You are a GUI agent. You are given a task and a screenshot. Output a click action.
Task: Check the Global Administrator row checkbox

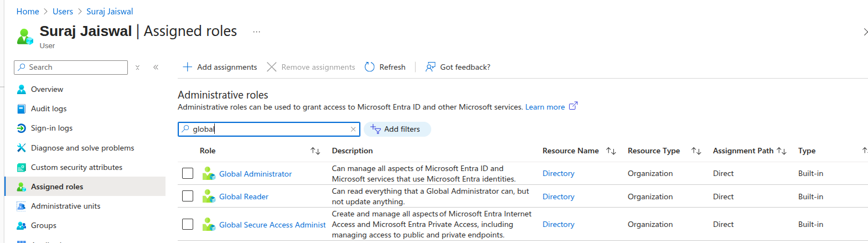click(x=188, y=173)
